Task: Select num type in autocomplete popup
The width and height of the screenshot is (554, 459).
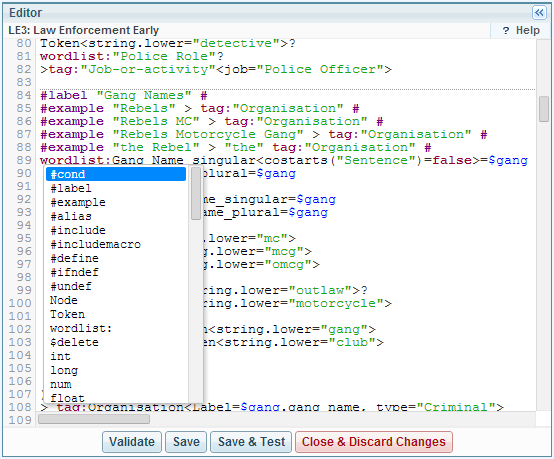Action: pyautogui.click(x=116, y=384)
